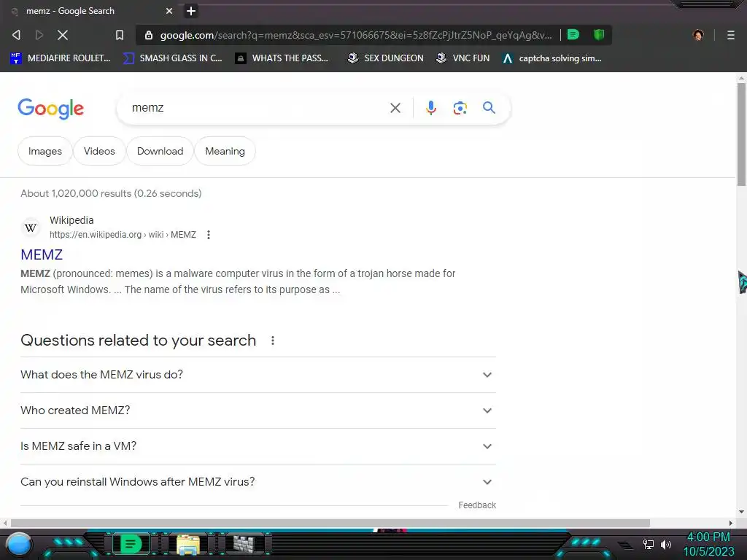Image resolution: width=747 pixels, height=560 pixels.
Task: Open a new tab with the plus button
Action: pos(191,11)
